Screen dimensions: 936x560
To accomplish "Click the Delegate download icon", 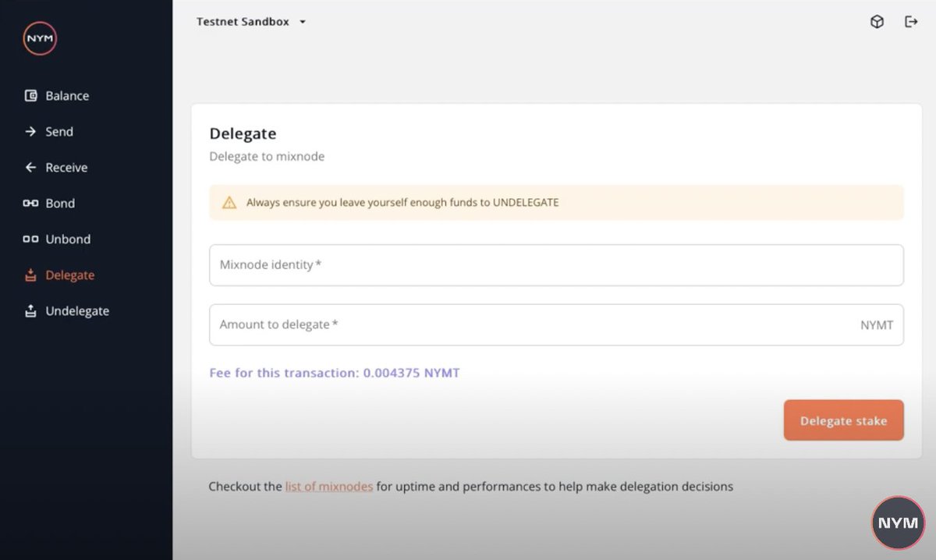I will point(31,275).
